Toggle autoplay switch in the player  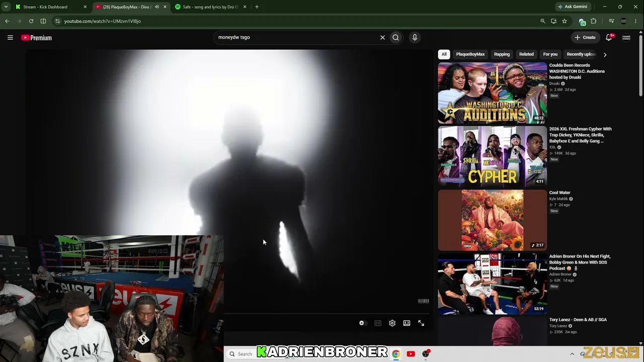tap(362, 323)
